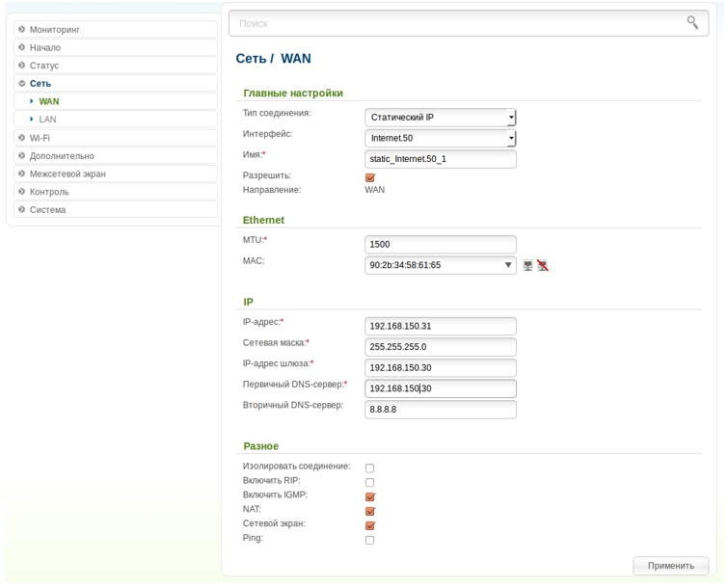Open the MAC address dropdown arrow

(x=508, y=265)
